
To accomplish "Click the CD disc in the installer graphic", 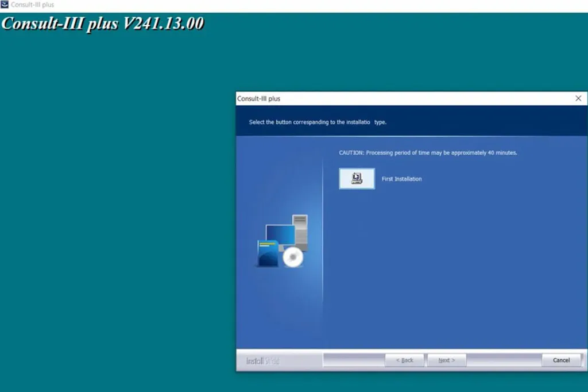I will 293,258.
